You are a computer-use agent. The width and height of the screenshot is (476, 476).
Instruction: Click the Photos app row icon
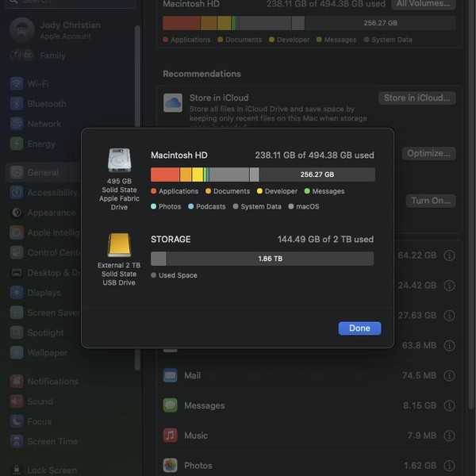(x=170, y=466)
